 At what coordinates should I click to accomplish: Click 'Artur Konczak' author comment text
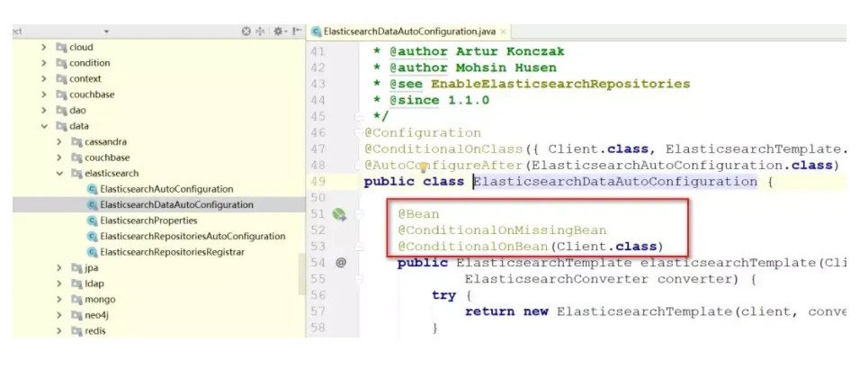pos(510,52)
